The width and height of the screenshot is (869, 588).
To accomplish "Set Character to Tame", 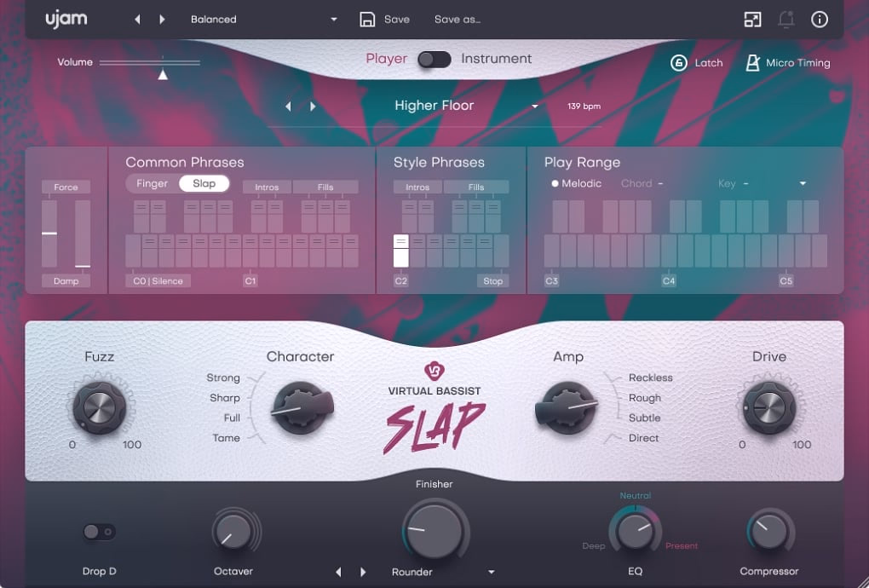I will tap(226, 438).
